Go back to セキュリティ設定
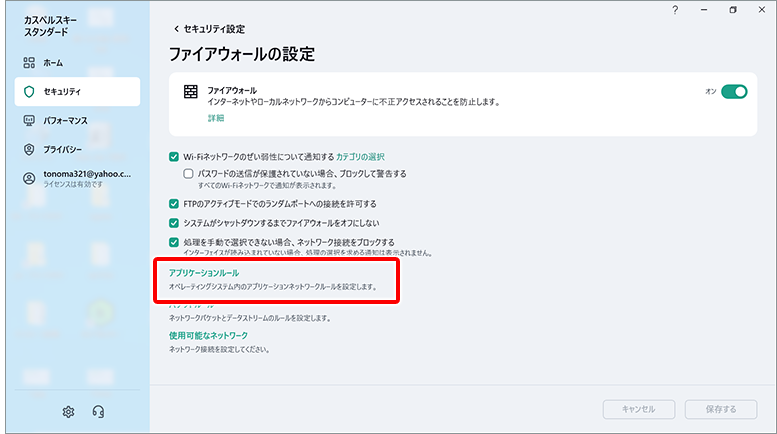The height and width of the screenshot is (434, 777). point(210,29)
